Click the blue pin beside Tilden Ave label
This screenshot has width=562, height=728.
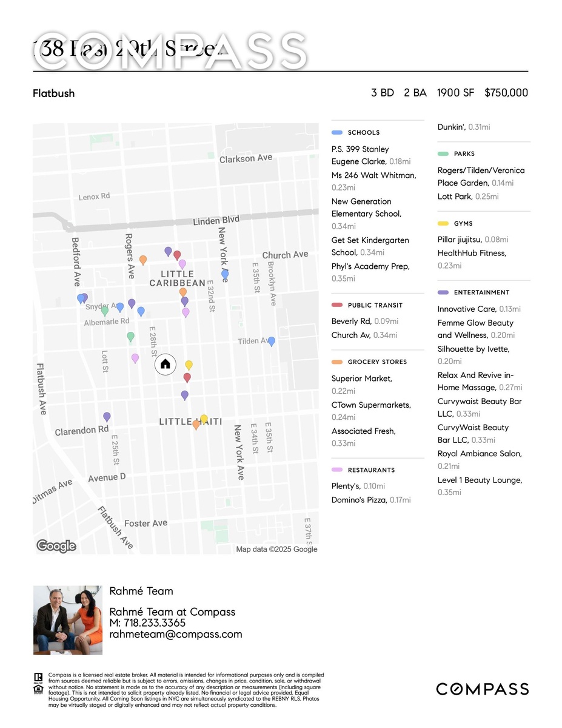pyautogui.click(x=272, y=342)
